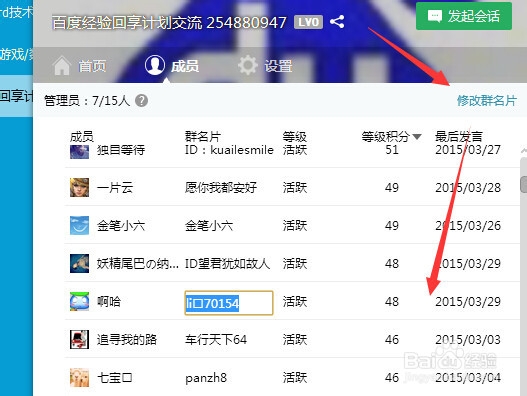The width and height of the screenshot is (527, 396).
Task: Click the group title 百度经验回享计划交流 254880947
Action: (169, 23)
